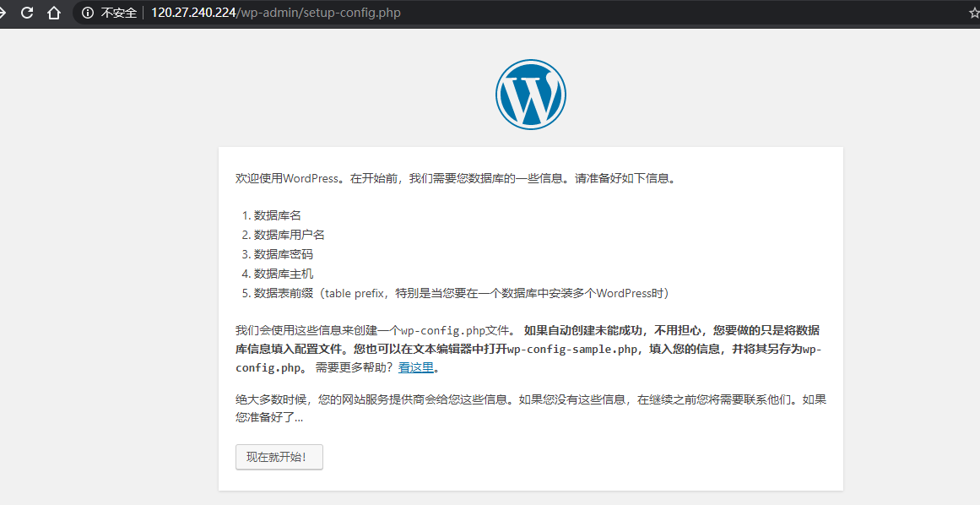
Task: Click the browser Home icon
Action: [x=54, y=13]
